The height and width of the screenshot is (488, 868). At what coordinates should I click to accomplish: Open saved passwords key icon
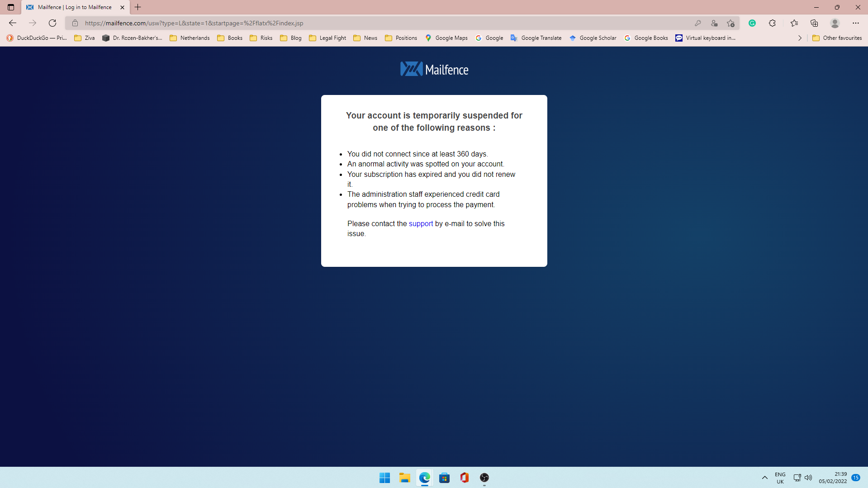pyautogui.click(x=698, y=23)
